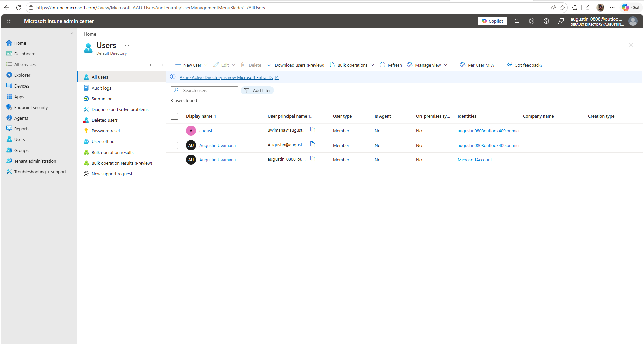The height and width of the screenshot is (344, 644).
Task: Open the notifications bell
Action: point(517,21)
